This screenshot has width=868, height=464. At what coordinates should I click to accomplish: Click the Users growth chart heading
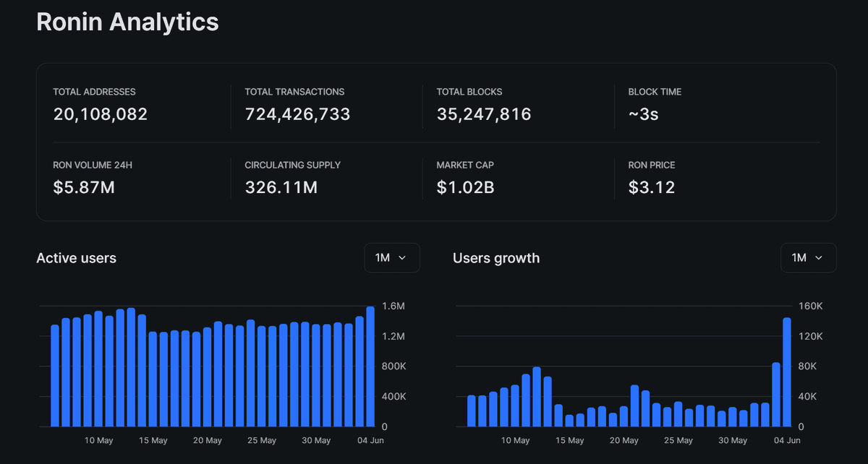pos(496,257)
